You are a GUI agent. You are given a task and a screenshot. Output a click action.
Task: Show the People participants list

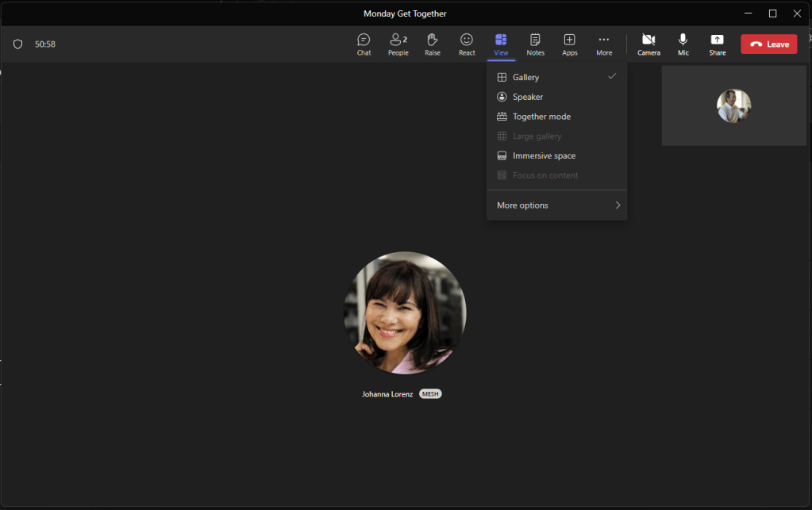398,44
